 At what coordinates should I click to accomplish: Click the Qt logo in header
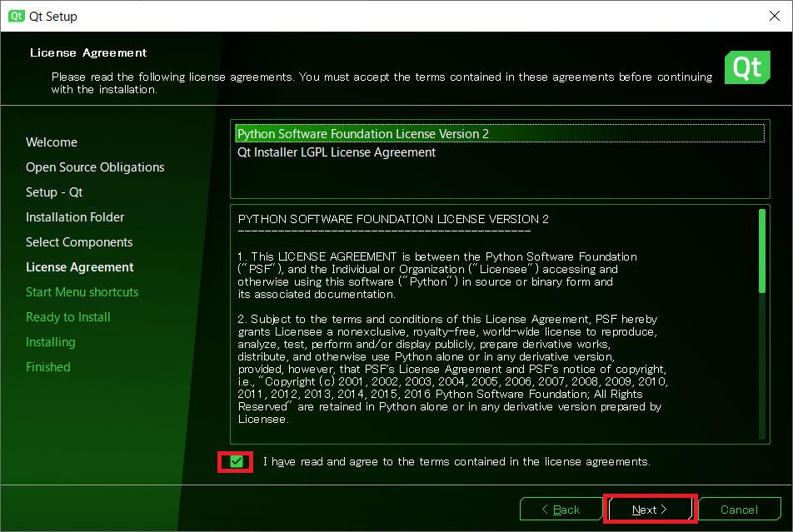(x=747, y=67)
